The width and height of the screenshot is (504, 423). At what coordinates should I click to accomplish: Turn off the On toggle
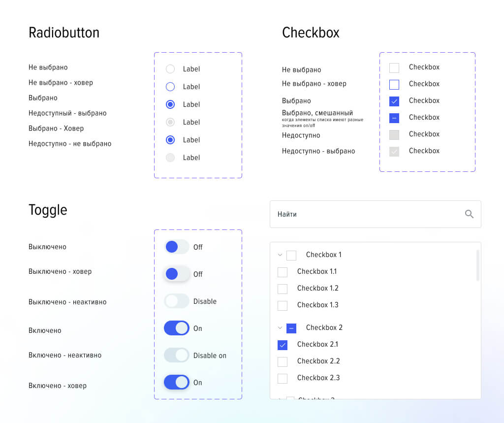tap(176, 328)
